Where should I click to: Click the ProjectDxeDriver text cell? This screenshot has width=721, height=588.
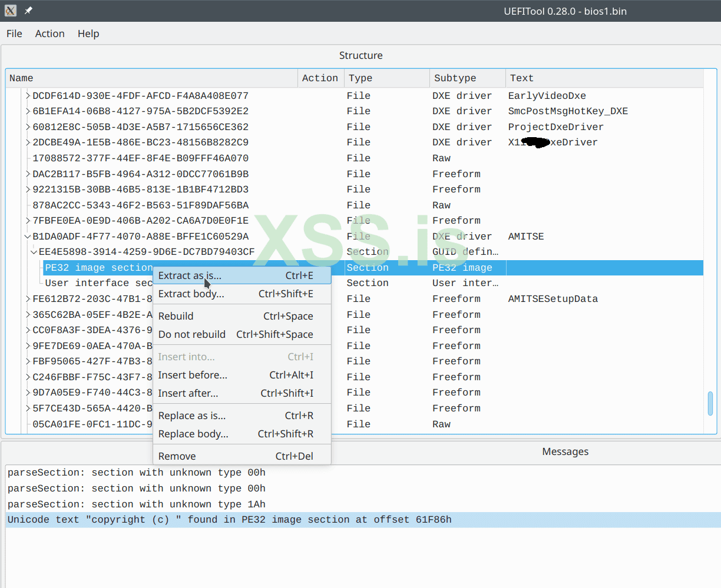pyautogui.click(x=555, y=127)
